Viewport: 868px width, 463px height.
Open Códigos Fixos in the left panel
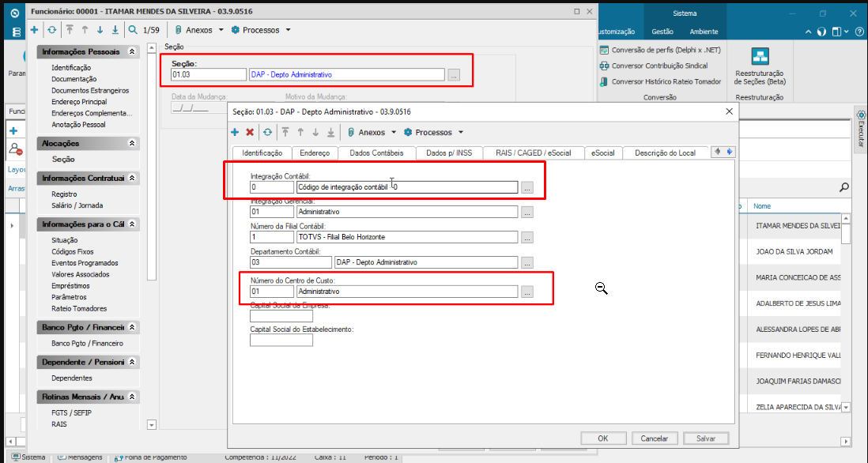(73, 252)
